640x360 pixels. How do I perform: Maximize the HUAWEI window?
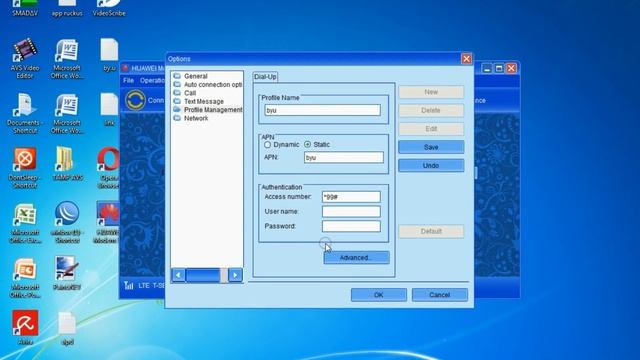(499, 68)
